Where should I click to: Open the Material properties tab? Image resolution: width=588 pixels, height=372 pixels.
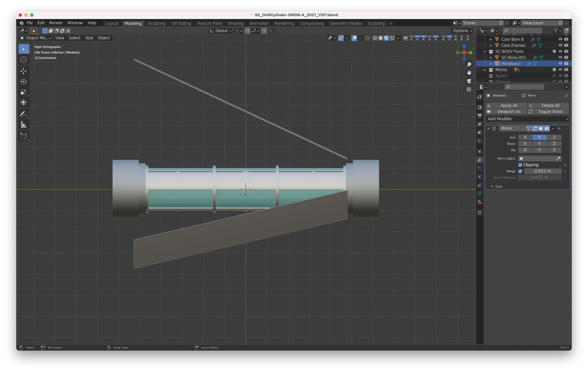pos(479,202)
